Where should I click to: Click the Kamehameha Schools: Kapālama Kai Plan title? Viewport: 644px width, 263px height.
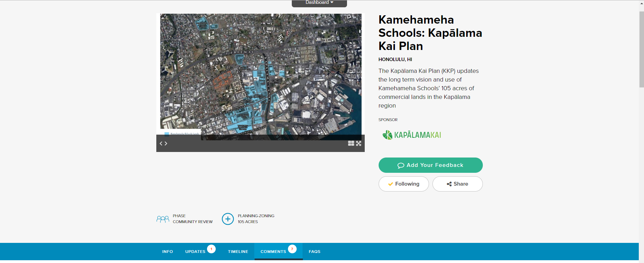pyautogui.click(x=430, y=33)
